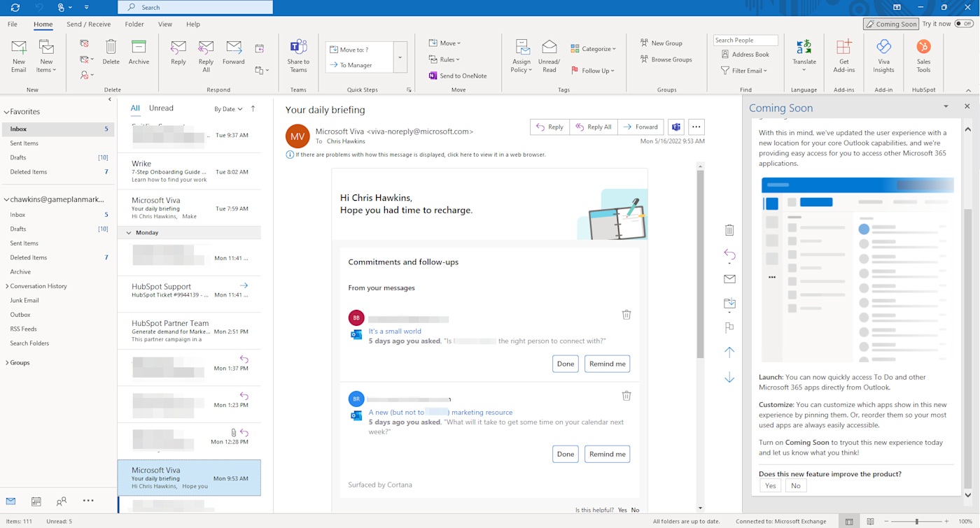Answer No to the new feature question
This screenshot has height=528, width=980.
[x=796, y=485]
